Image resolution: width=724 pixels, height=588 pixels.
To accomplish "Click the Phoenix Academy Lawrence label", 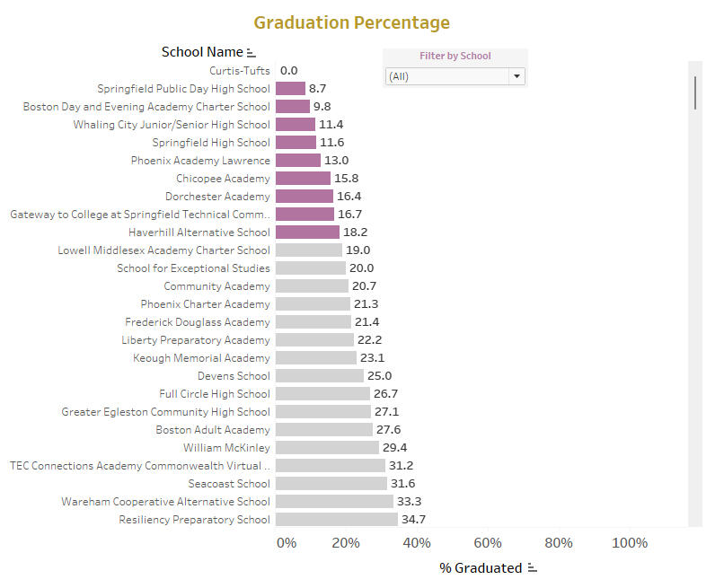I will click(x=200, y=161).
